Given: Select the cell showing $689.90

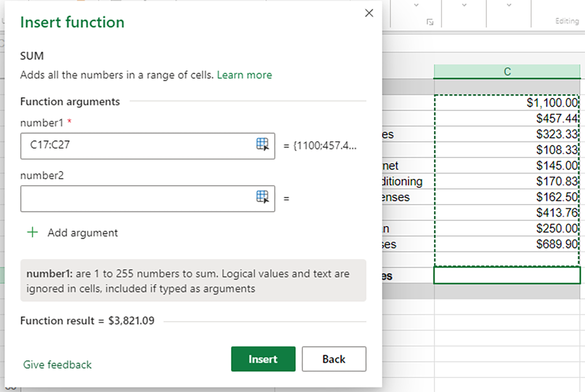Looking at the screenshot, I should (507, 244).
